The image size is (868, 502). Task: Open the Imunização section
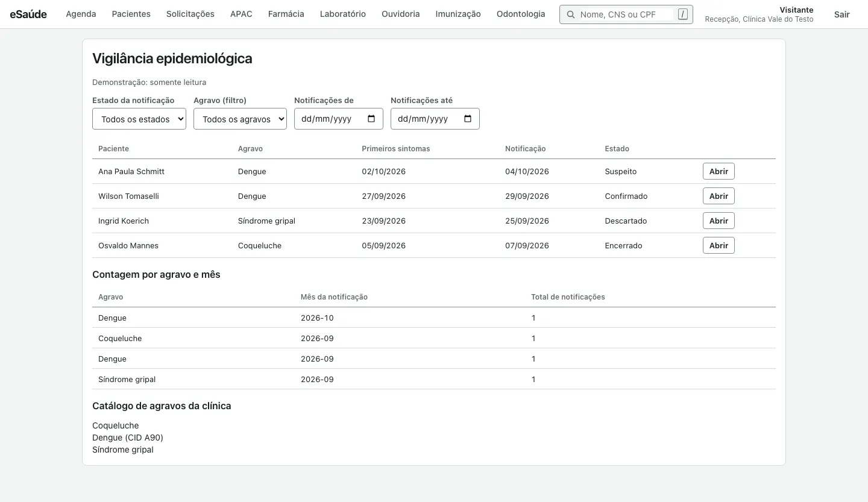(458, 14)
